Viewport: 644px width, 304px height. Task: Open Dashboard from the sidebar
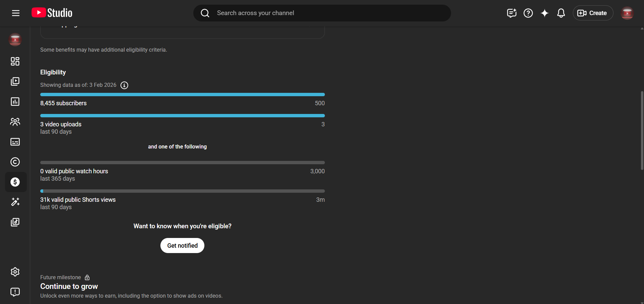click(15, 61)
